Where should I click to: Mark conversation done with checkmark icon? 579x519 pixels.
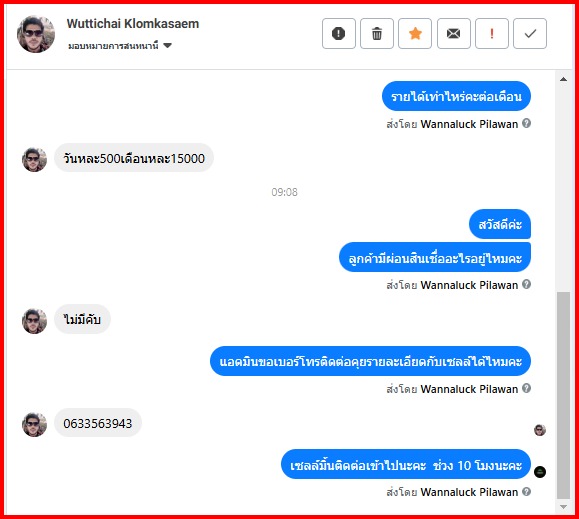pos(530,34)
